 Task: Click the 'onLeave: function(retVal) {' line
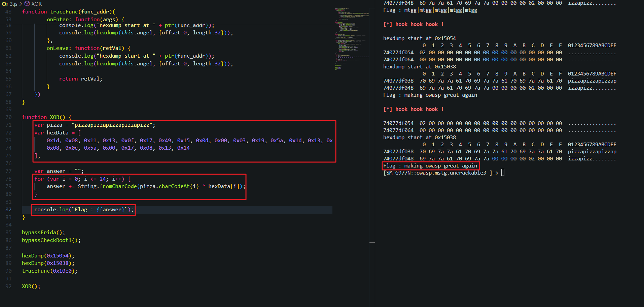[88, 48]
